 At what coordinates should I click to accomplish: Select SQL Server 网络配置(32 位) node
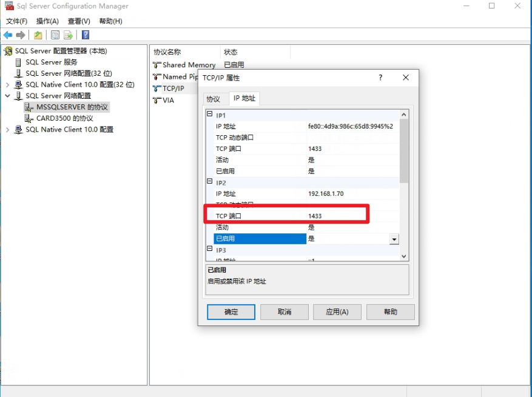69,73
